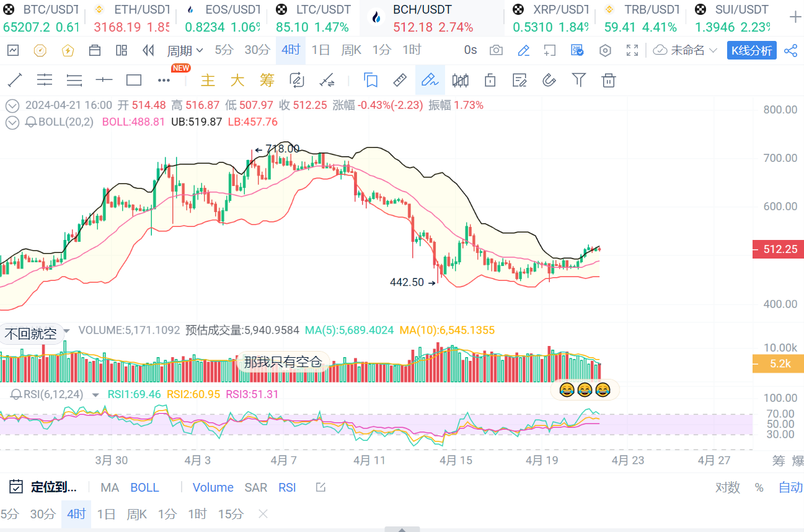Toggle the MA indicator on
The height and width of the screenshot is (532, 804).
point(110,487)
